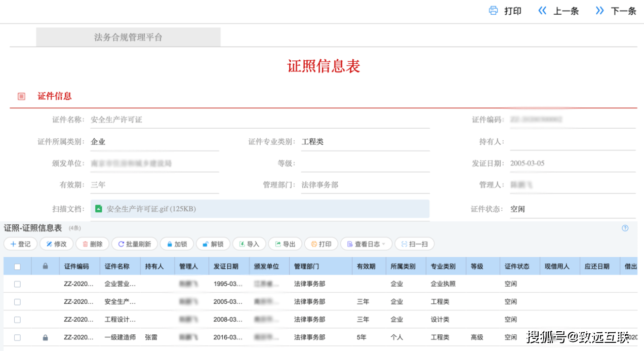Check the box for the 企业营业… row
Viewport: 644px width, 351px height.
coord(17,284)
